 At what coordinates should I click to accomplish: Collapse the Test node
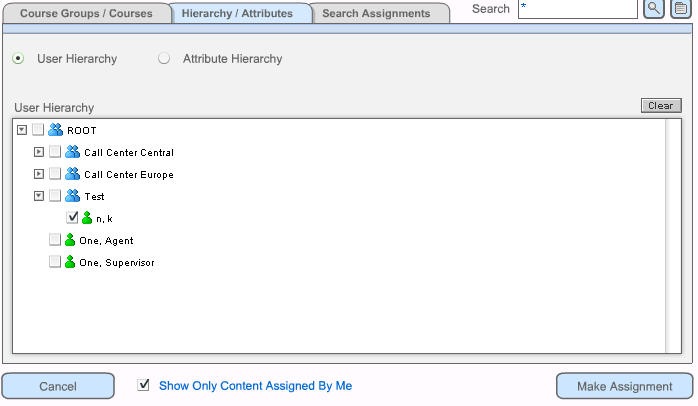39,196
